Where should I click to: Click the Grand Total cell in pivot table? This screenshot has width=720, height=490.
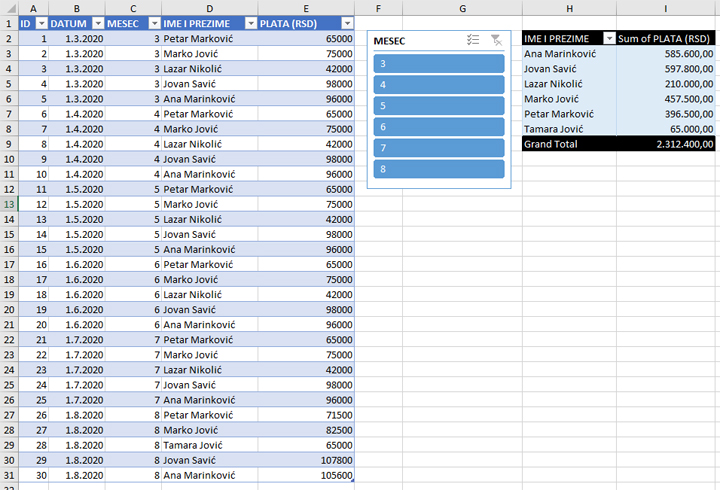click(x=569, y=144)
